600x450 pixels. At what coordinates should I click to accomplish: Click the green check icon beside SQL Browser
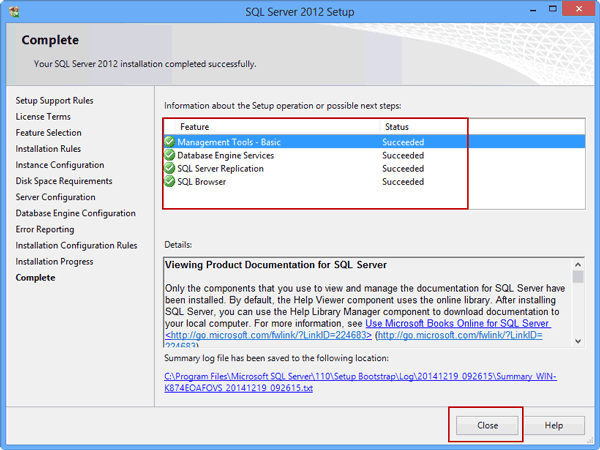click(170, 181)
